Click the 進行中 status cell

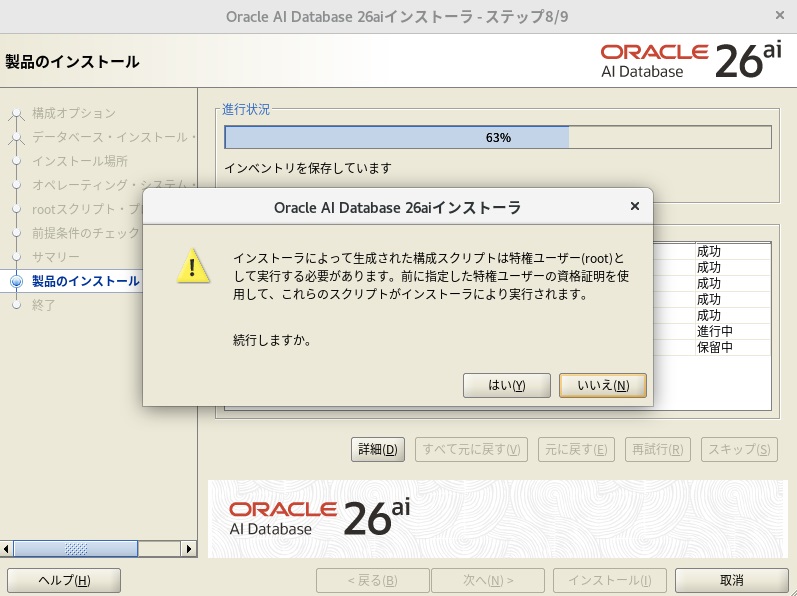[732, 331]
